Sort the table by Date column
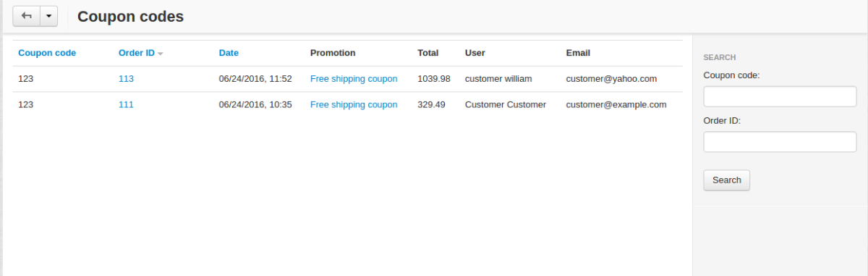Viewport: 868px width, 276px height. click(229, 53)
